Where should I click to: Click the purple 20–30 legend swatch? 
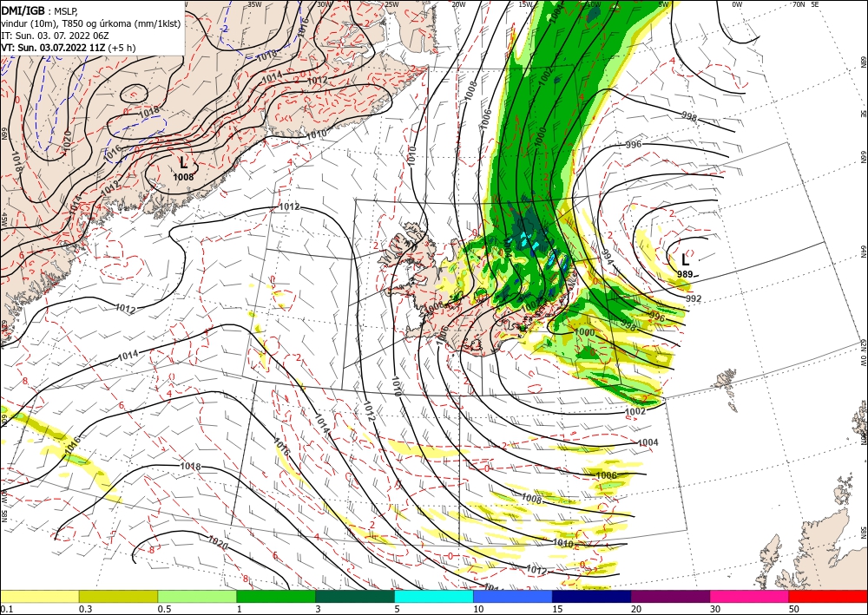pyautogui.click(x=670, y=597)
